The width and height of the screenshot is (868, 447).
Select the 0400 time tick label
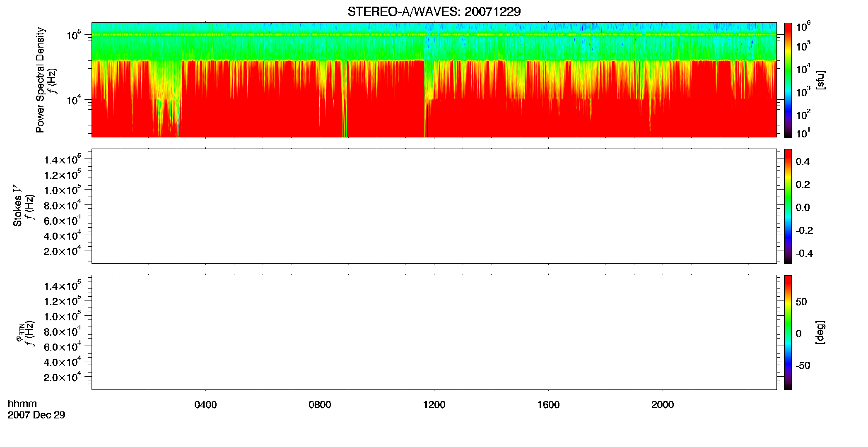point(205,405)
